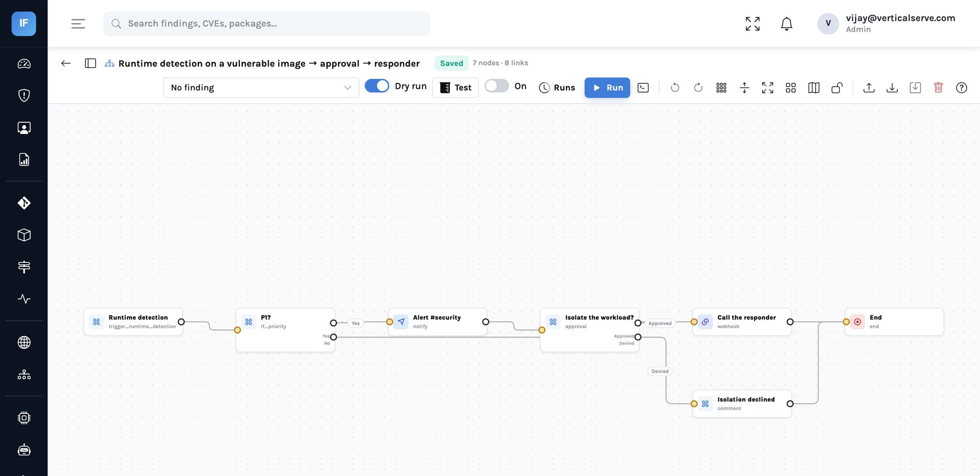
Task: Click the IF app logo
Action: [x=24, y=24]
